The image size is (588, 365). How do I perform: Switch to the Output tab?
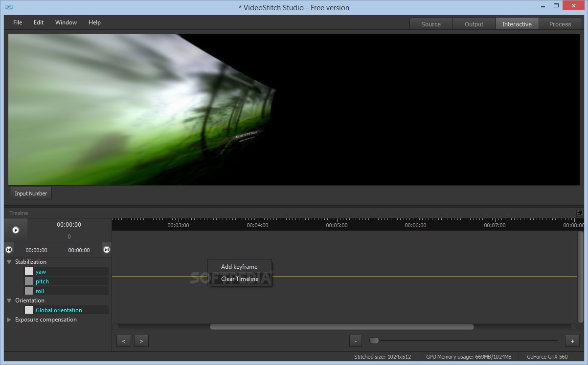click(474, 24)
